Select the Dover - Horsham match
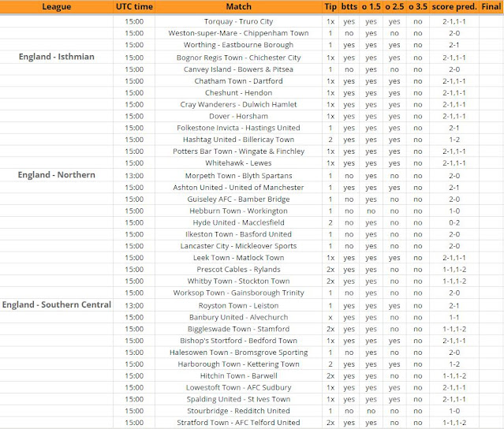504x429 pixels. pos(238,117)
